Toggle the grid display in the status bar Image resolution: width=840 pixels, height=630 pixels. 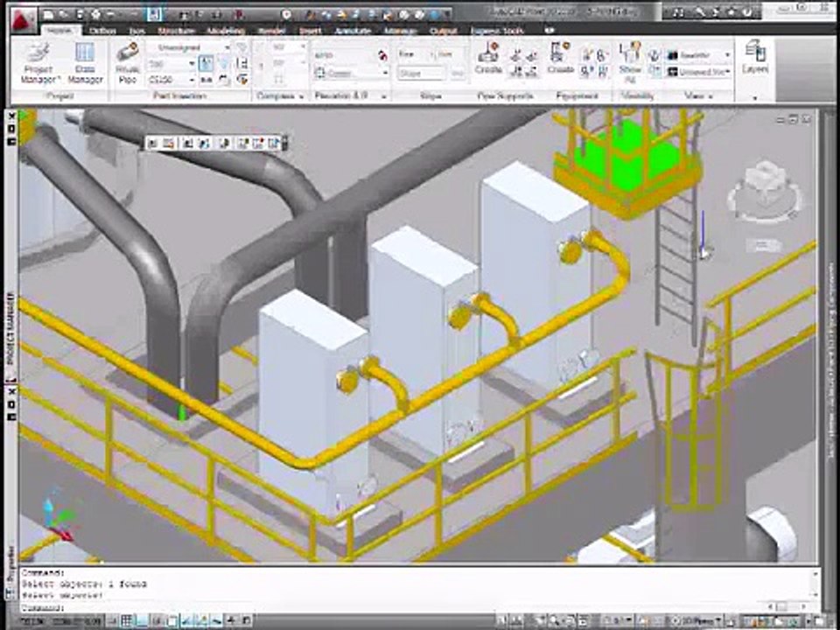(126, 620)
